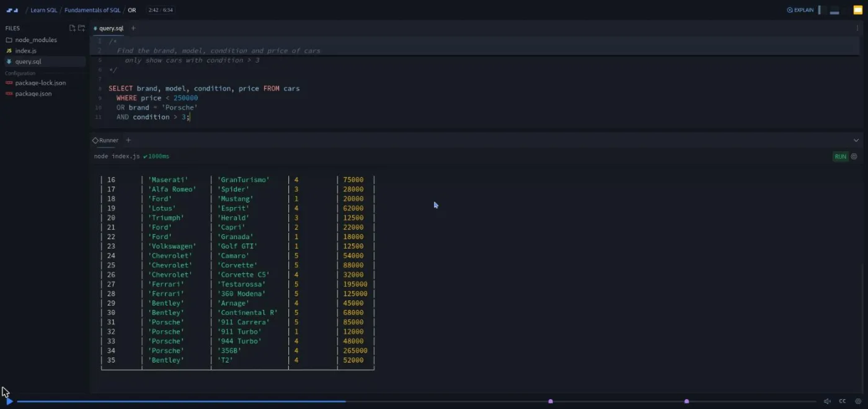Screen dimensions: 868x409
Task: Click price 265000 in row 34
Action: (355, 351)
